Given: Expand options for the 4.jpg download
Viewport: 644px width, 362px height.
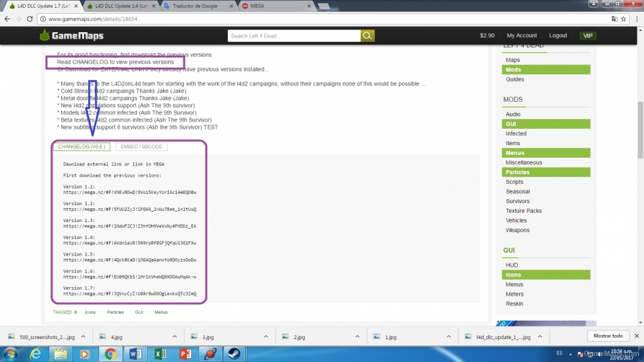Looking at the screenshot, I should click(175, 336).
